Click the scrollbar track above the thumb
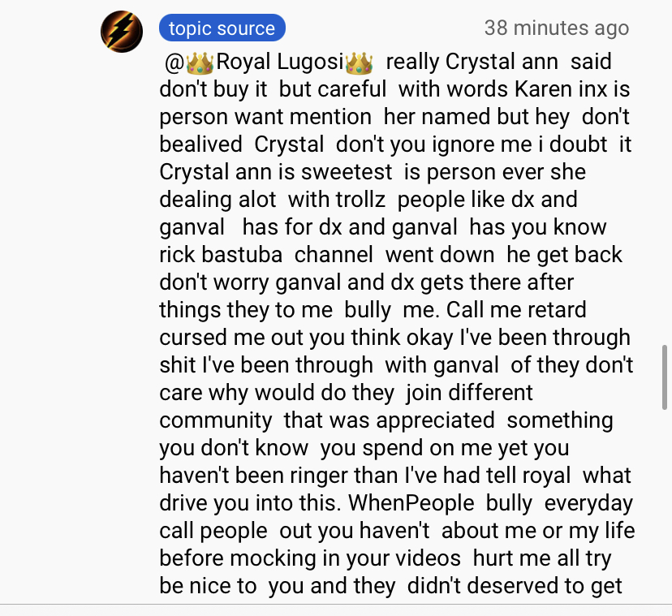The width and height of the screenshot is (672, 616). pyautogui.click(x=664, y=171)
